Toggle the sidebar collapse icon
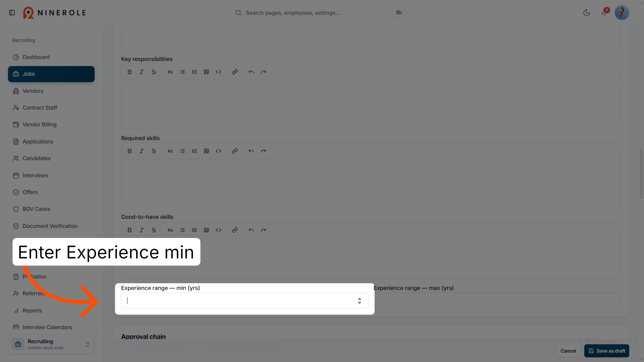The width and height of the screenshot is (644, 362). (12, 13)
